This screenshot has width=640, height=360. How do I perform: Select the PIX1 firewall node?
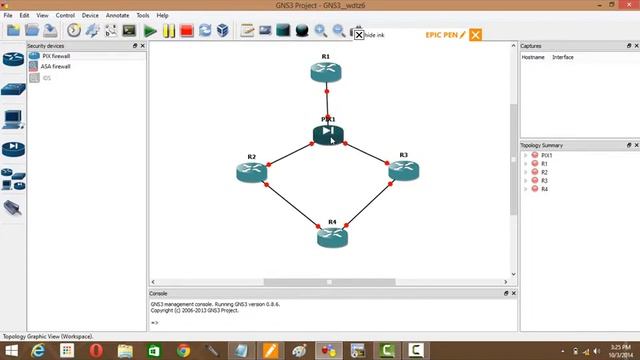click(328, 135)
